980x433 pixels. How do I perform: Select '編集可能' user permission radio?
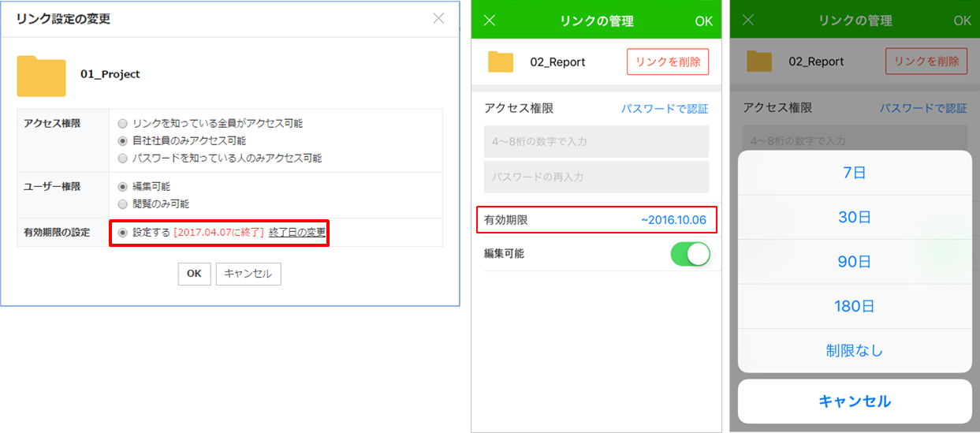tap(122, 187)
